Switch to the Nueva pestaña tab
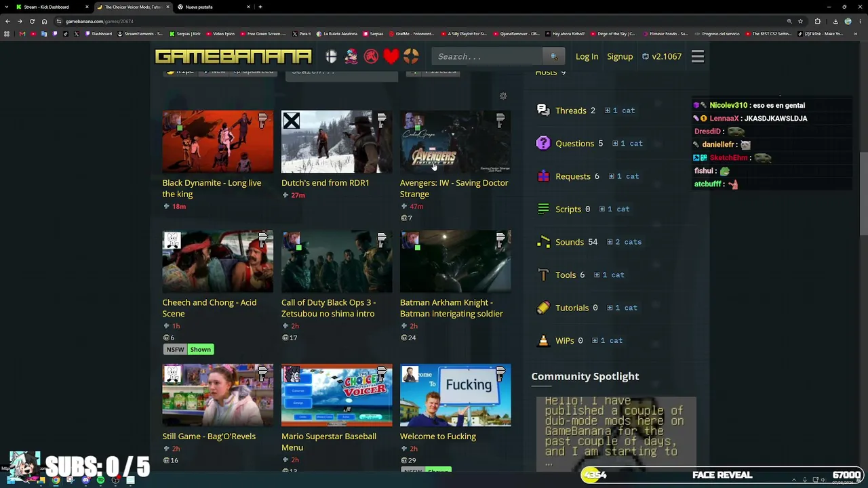The height and width of the screenshot is (488, 868). click(214, 7)
